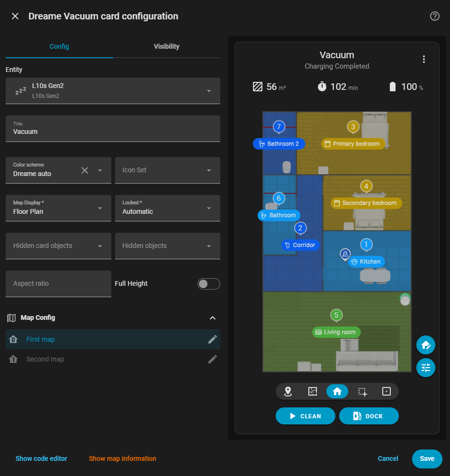The image size is (450, 476).
Task: Select room number 5 marker
Action: point(336,315)
